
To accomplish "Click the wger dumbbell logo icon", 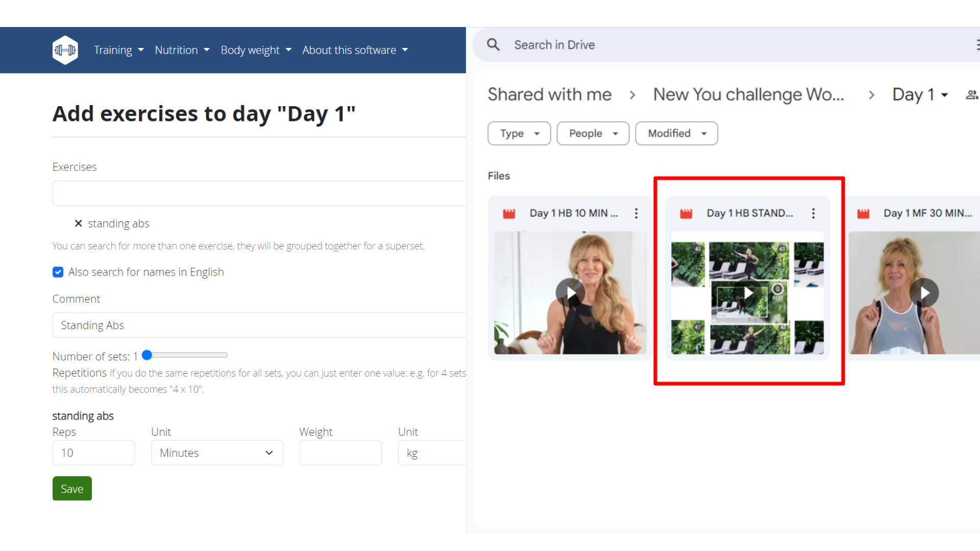I will coord(65,50).
